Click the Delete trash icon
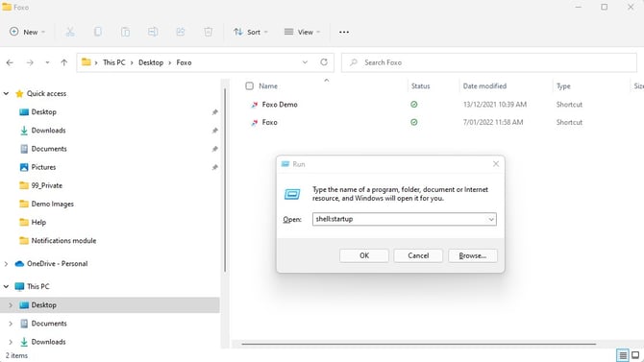Viewport: 644px width, 362px height. point(209,32)
